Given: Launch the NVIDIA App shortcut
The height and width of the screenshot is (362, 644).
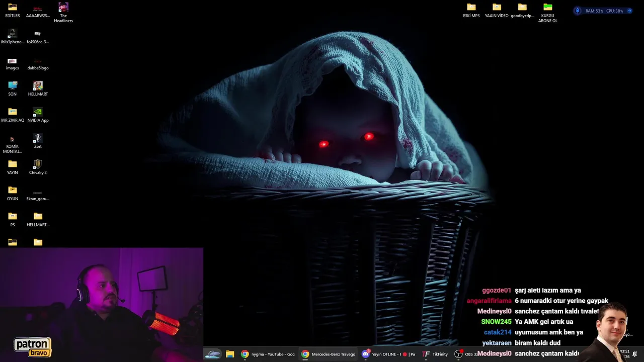Looking at the screenshot, I should click(x=38, y=115).
